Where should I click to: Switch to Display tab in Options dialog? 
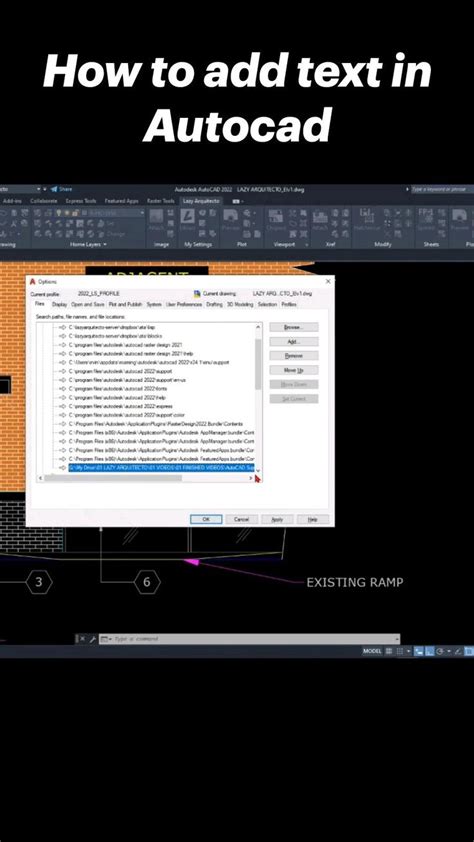pyautogui.click(x=60, y=304)
